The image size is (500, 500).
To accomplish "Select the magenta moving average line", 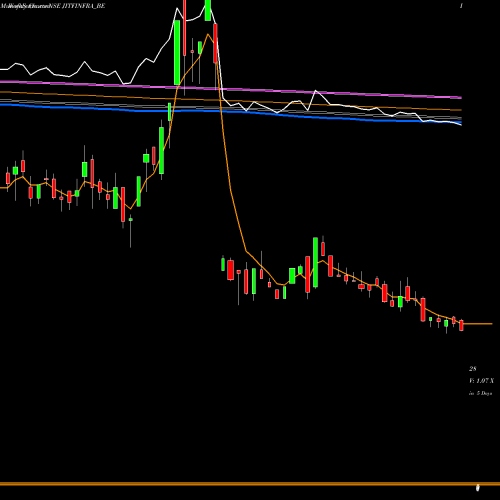I will point(231,89).
